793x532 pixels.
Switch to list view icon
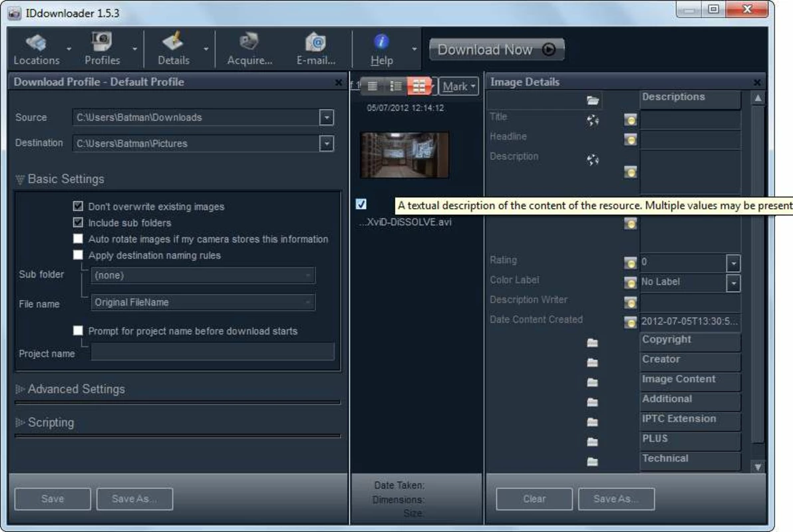[373, 86]
